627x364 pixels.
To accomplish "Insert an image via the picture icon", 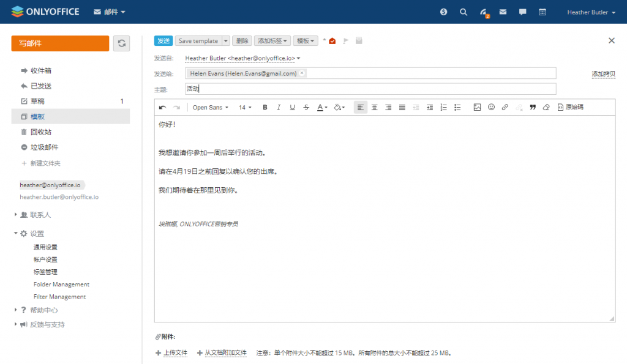I will (x=478, y=107).
